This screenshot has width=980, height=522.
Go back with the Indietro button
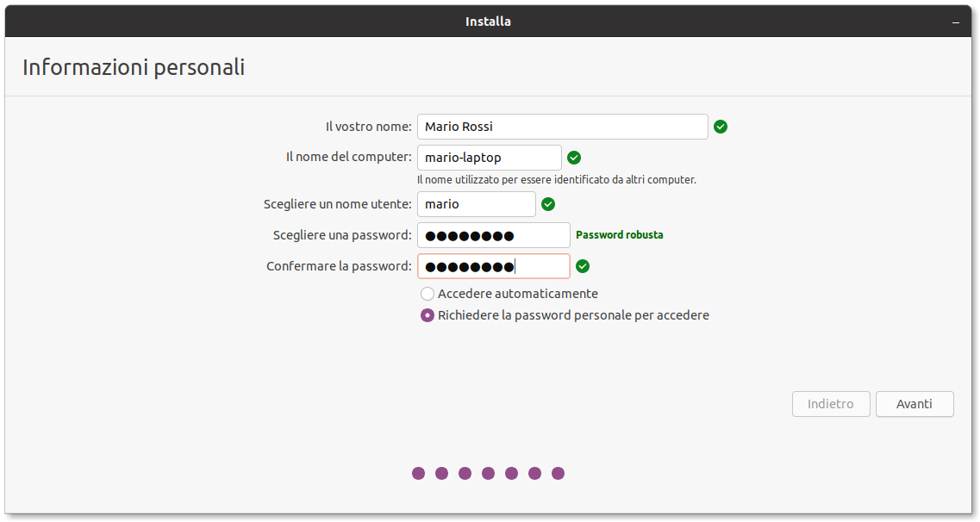(830, 404)
